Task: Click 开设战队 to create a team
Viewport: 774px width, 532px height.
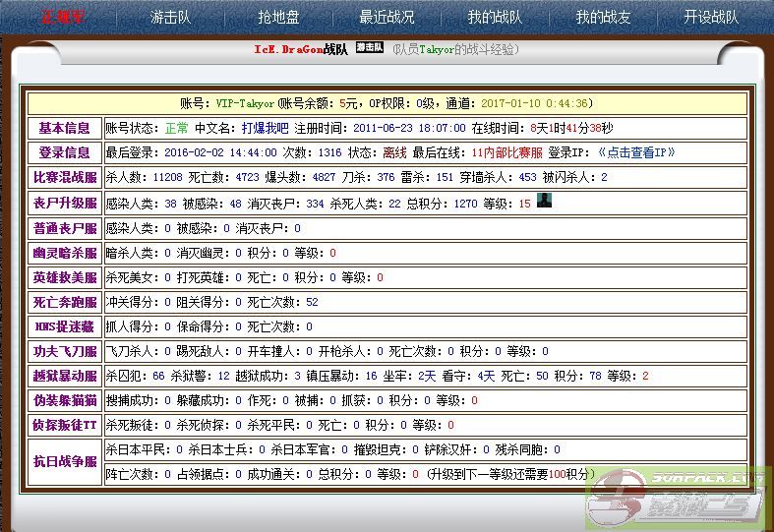Action: tap(711, 17)
